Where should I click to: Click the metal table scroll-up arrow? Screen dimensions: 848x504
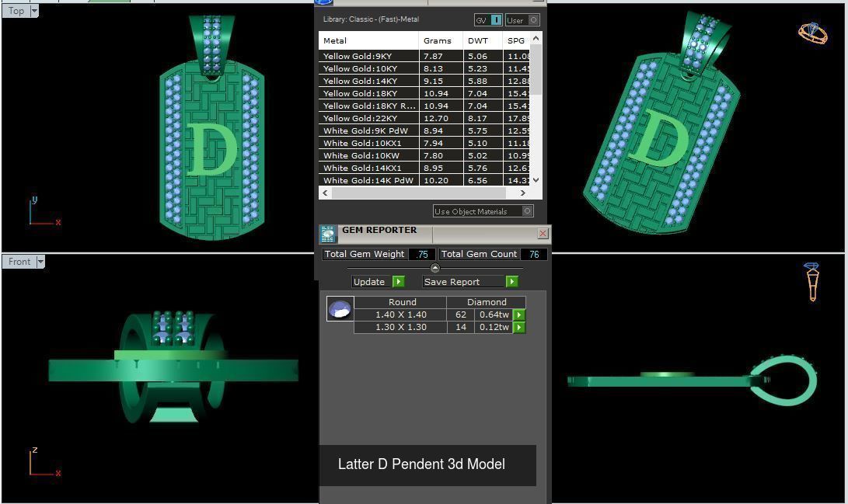536,38
